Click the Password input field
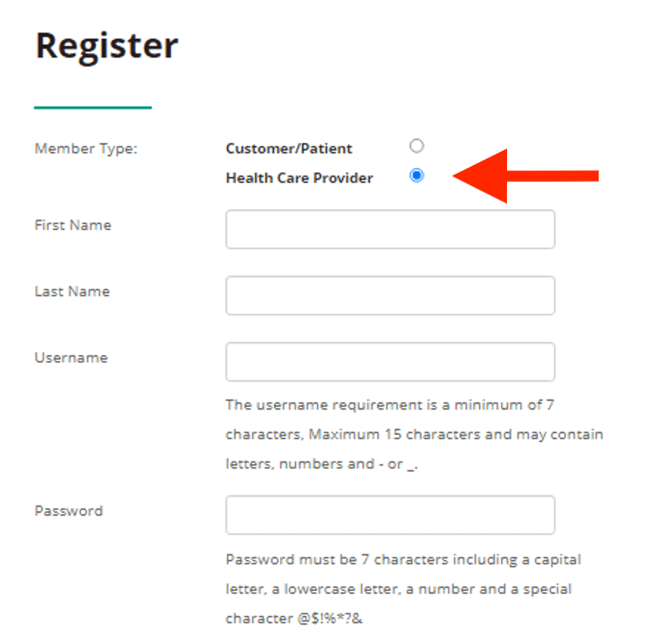Image resolution: width=650 pixels, height=644 pixels. click(x=389, y=514)
